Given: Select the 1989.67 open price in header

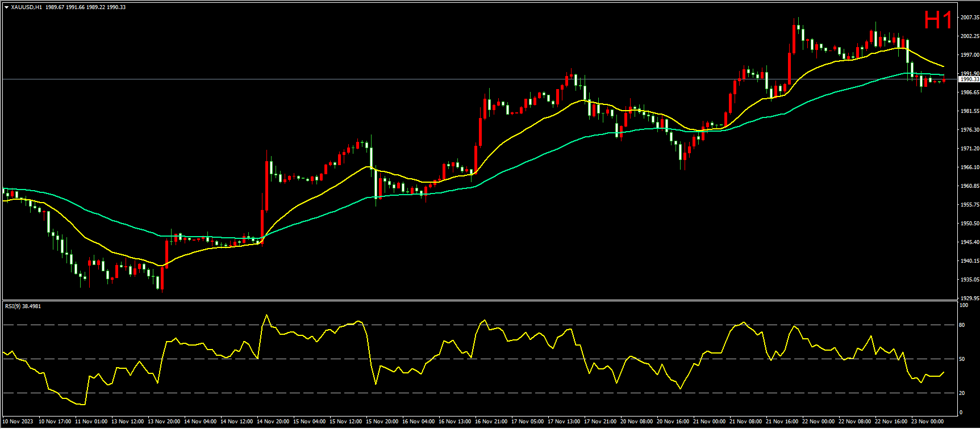Looking at the screenshot, I should [55, 7].
